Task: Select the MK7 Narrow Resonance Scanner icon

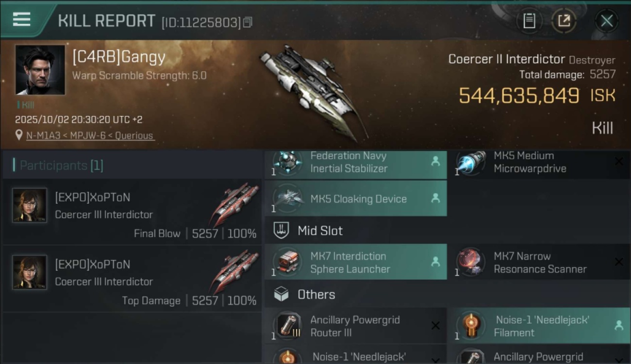Action: click(471, 262)
